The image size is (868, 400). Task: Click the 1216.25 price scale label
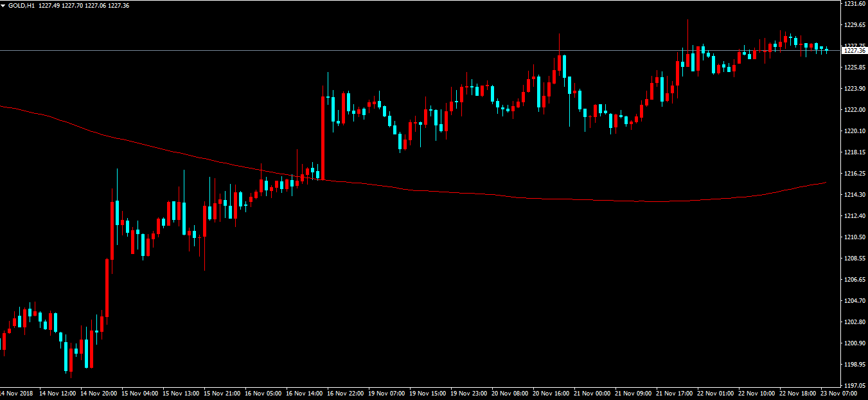(x=854, y=174)
